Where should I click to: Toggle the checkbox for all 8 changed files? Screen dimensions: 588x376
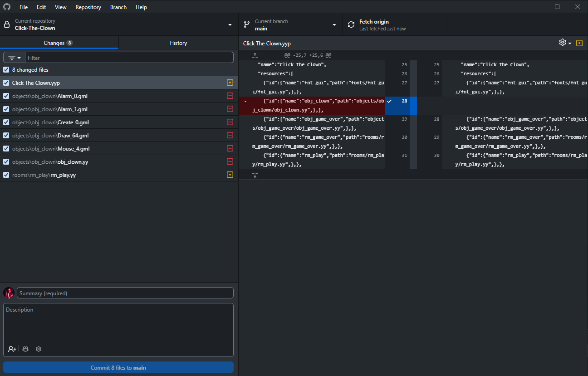(x=6, y=70)
